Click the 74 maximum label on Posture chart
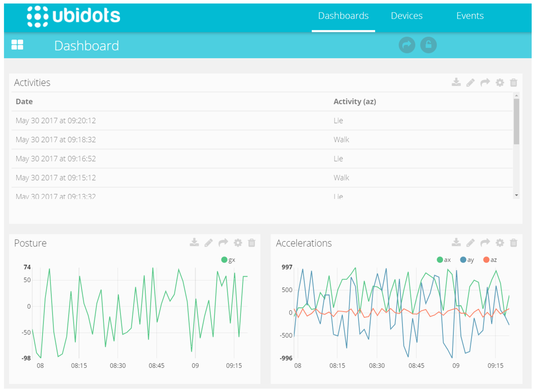 pyautogui.click(x=27, y=267)
